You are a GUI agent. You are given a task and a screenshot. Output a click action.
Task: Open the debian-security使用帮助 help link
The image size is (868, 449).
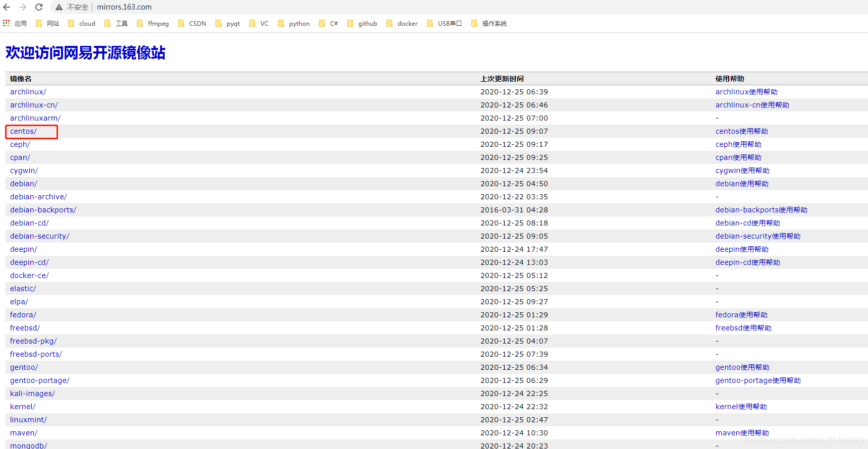pos(758,236)
